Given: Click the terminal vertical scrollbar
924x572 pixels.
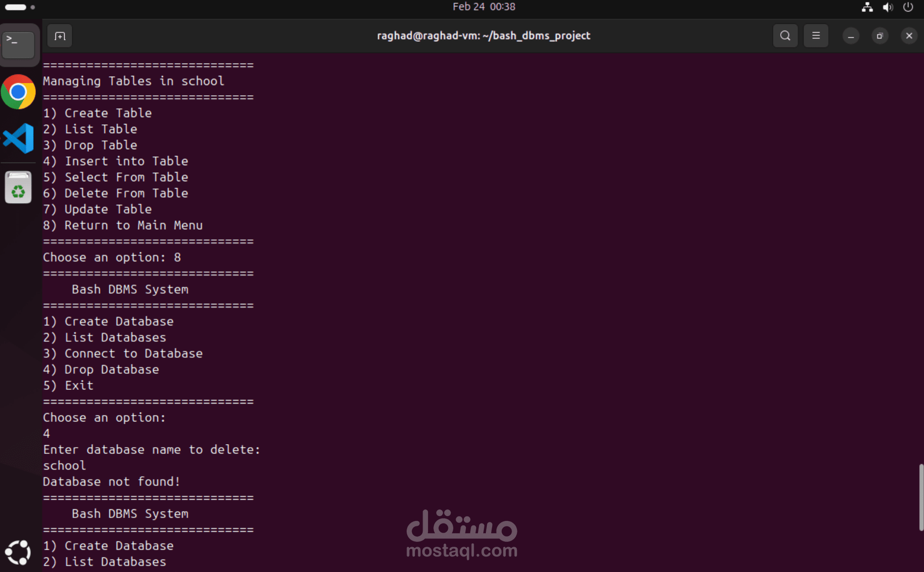Looking at the screenshot, I should click(921, 497).
